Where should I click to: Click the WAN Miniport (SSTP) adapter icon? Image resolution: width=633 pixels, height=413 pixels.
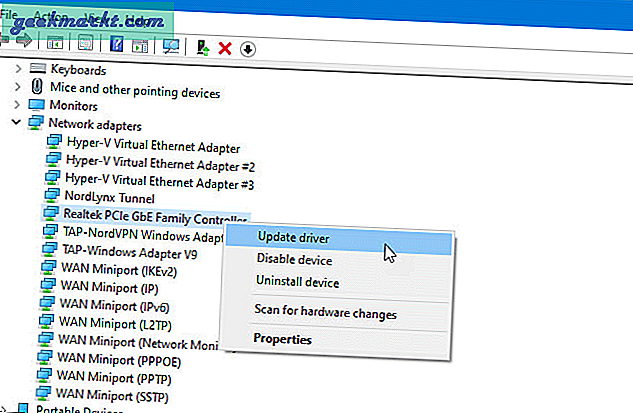tap(43, 393)
